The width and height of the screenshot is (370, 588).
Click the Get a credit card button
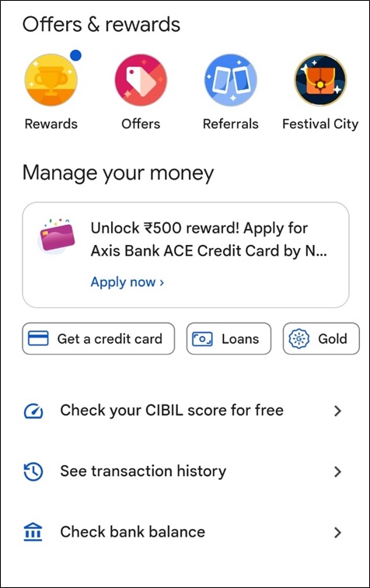point(98,338)
